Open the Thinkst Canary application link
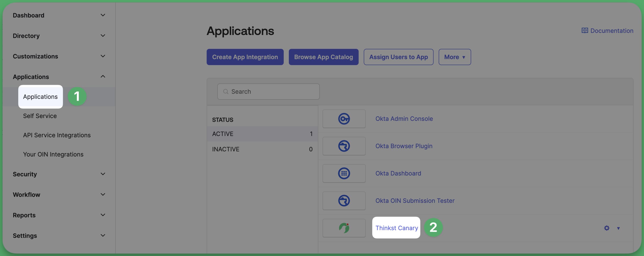Screen dimensions: 644x256 tap(397, 228)
